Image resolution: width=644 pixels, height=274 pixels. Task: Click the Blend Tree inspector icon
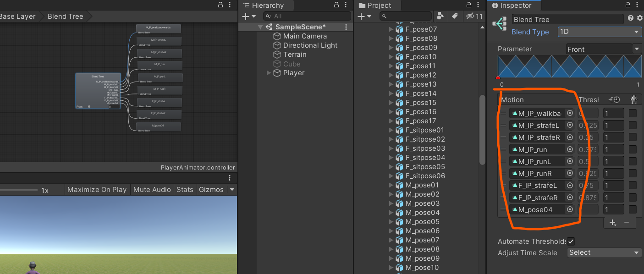click(499, 24)
